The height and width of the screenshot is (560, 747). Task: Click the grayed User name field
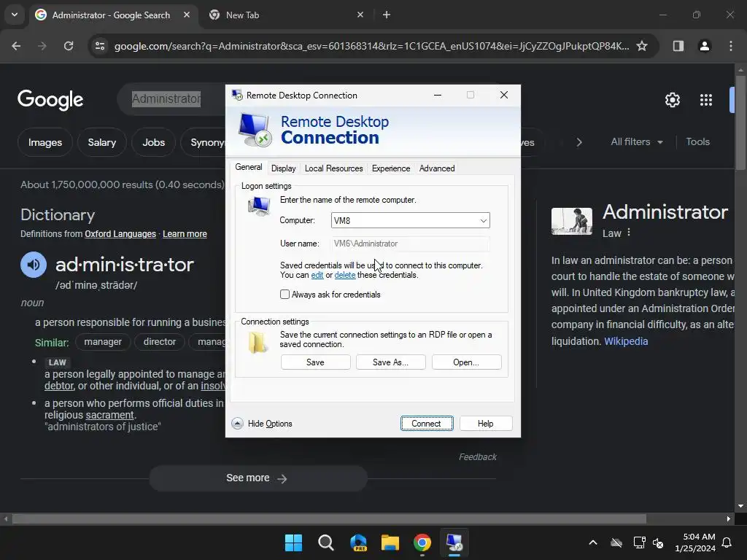point(410,244)
